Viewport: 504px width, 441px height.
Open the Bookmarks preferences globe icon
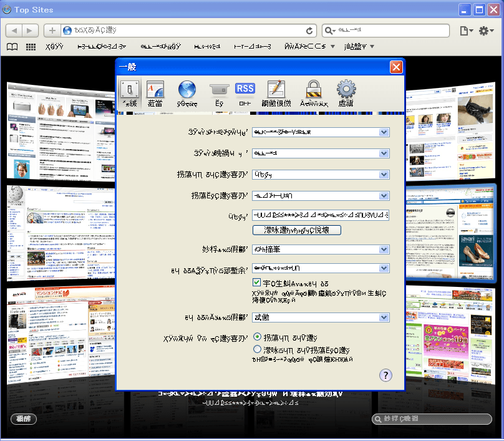(x=187, y=94)
